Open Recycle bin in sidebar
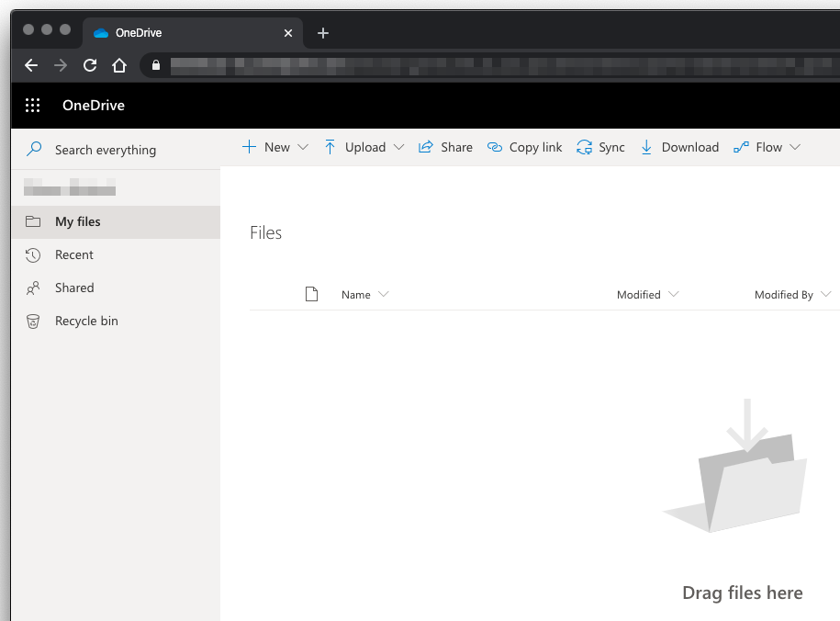840x621 pixels. [x=116, y=322]
